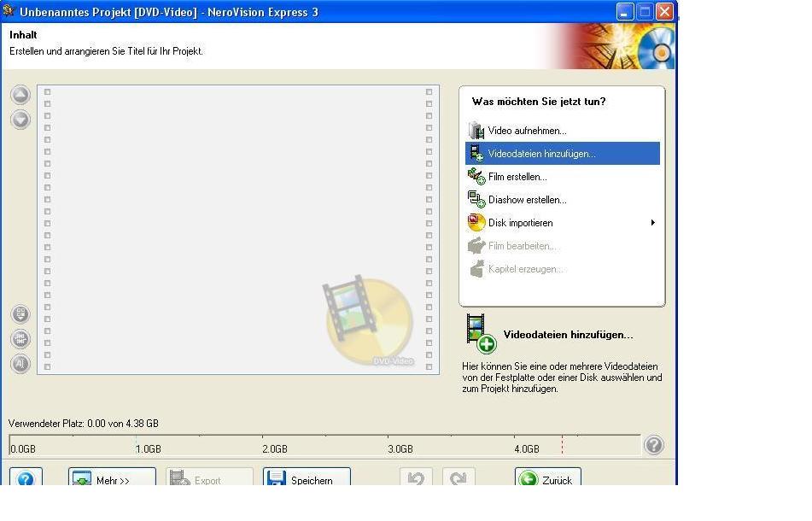Click the bold 'Videodateien hinzufügen...' description heading

point(568,335)
